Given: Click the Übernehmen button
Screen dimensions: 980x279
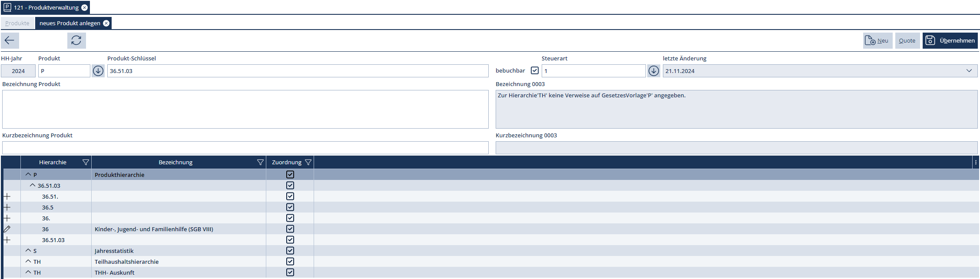Looking at the screenshot, I should click(950, 40).
